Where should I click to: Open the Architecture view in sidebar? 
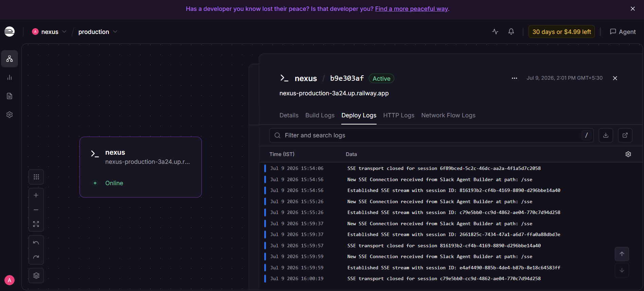point(10,59)
